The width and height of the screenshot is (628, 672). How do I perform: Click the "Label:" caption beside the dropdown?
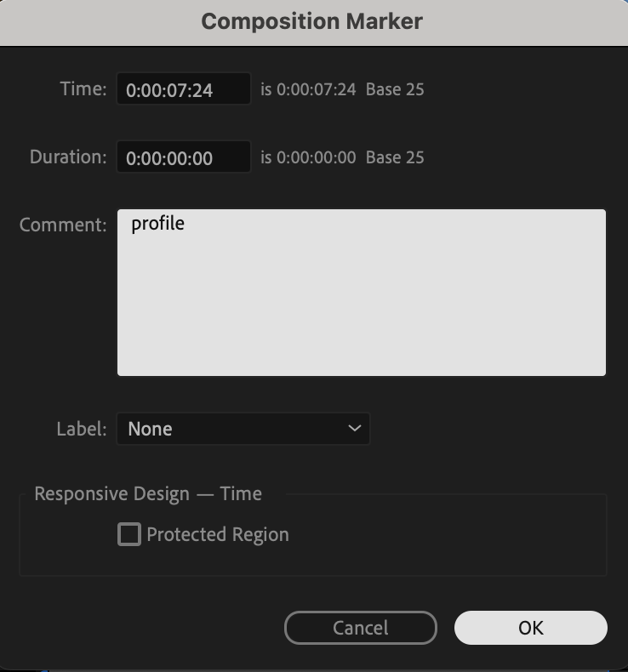pos(82,429)
